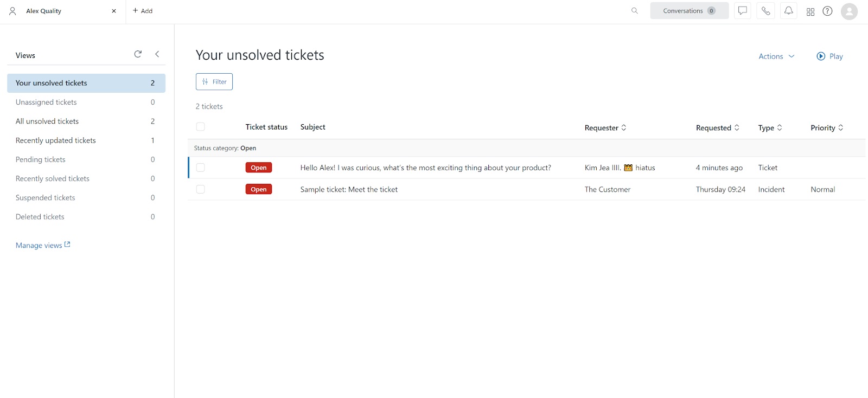Close the Alex Quality tab
This screenshot has width=868, height=398.
tap(114, 11)
